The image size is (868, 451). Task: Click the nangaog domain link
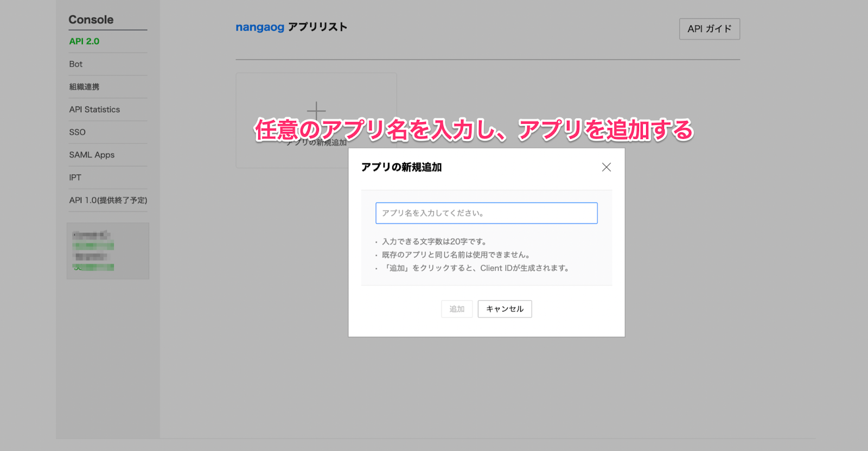pos(260,27)
